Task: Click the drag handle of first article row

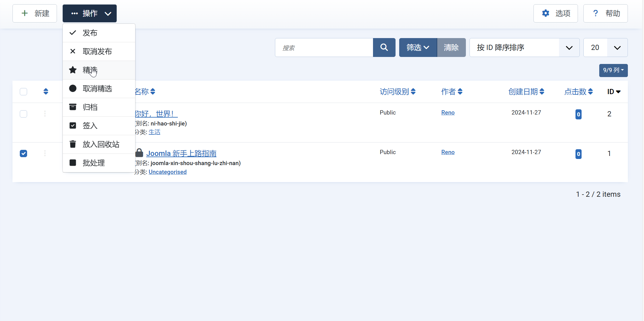Action: pos(45,114)
